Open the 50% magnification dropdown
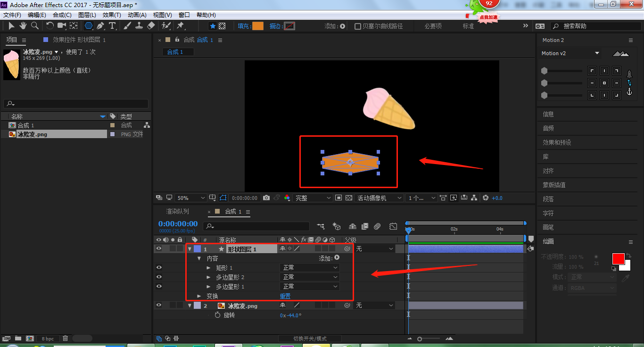644x347 pixels. tap(191, 198)
